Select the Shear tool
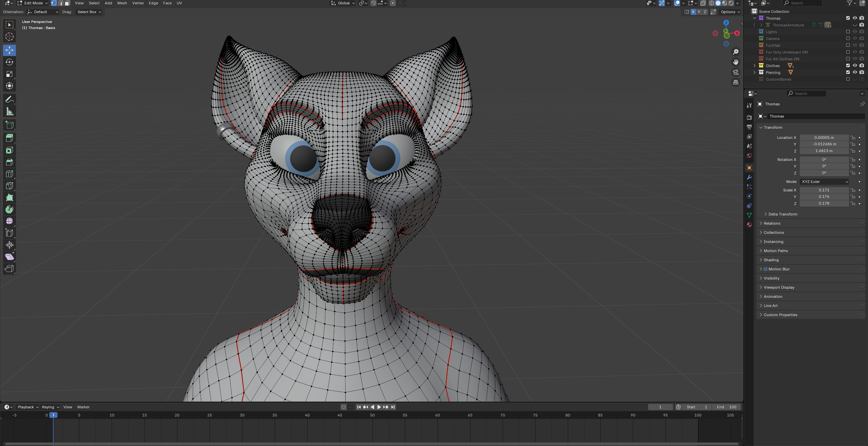868x446 pixels. (9, 257)
